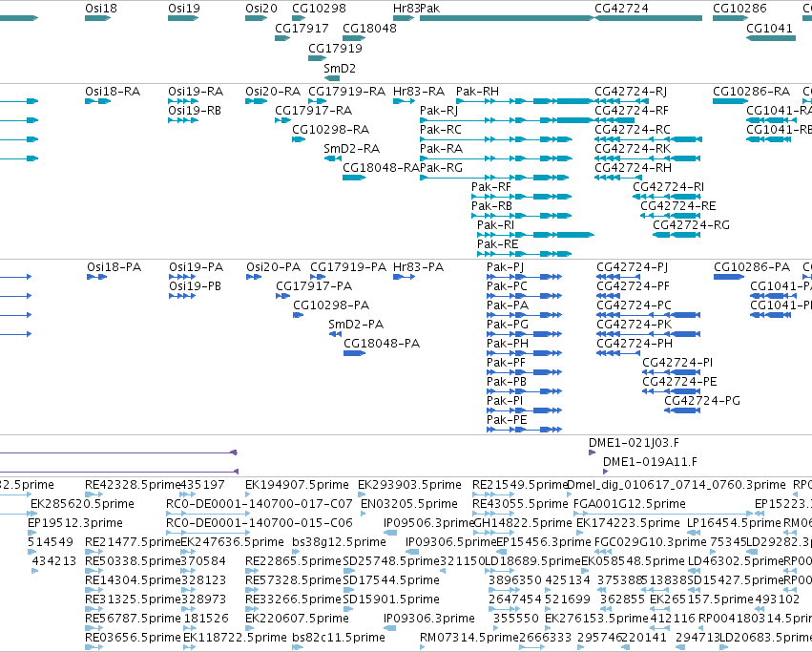The image size is (812, 652).
Task: Select transcript Osi20-RA
Action: click(273, 92)
